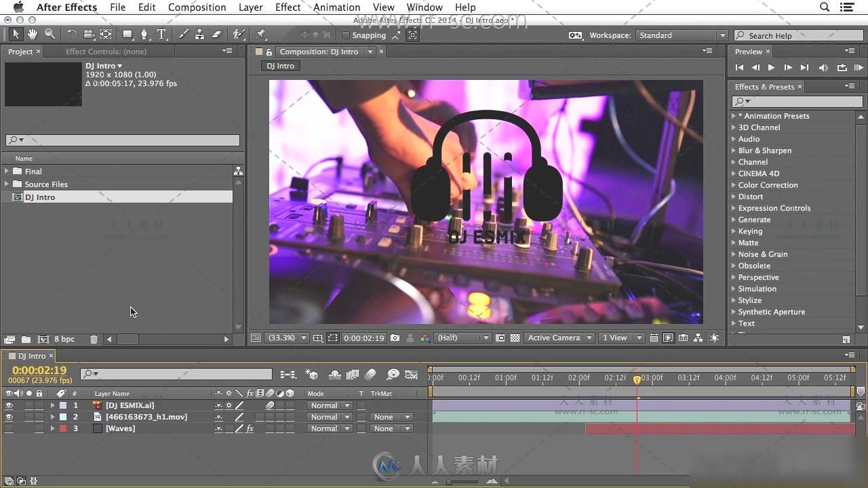Open resolution Half dropdown

pos(462,338)
